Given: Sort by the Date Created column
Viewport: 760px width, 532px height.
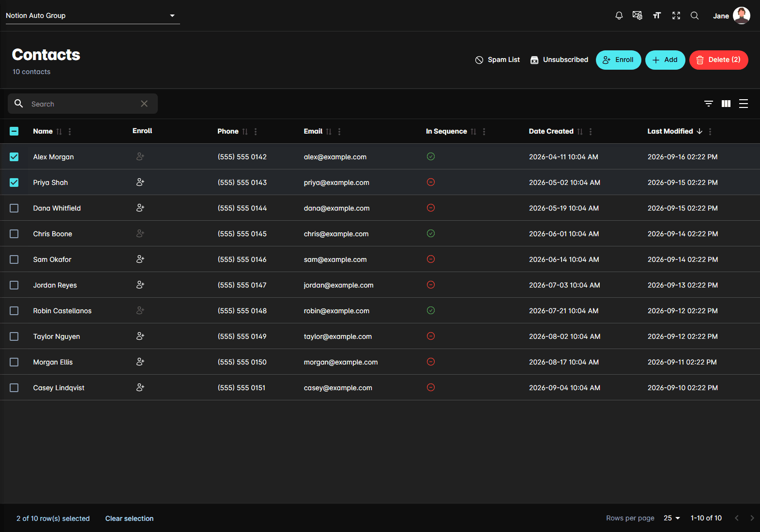Looking at the screenshot, I should coord(580,132).
